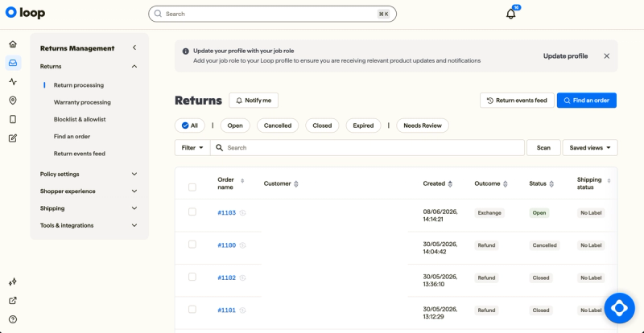Select the All filter chip
The image size is (644, 333).
190,125
